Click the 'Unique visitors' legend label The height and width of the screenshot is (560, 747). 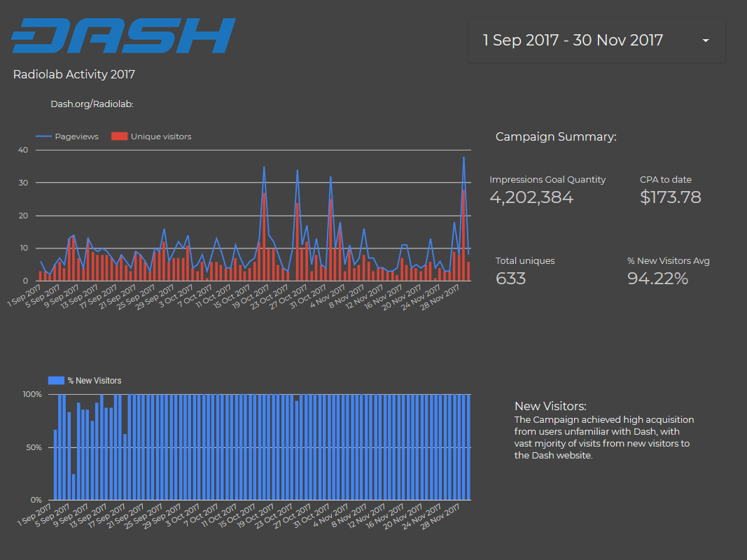pyautogui.click(x=161, y=136)
